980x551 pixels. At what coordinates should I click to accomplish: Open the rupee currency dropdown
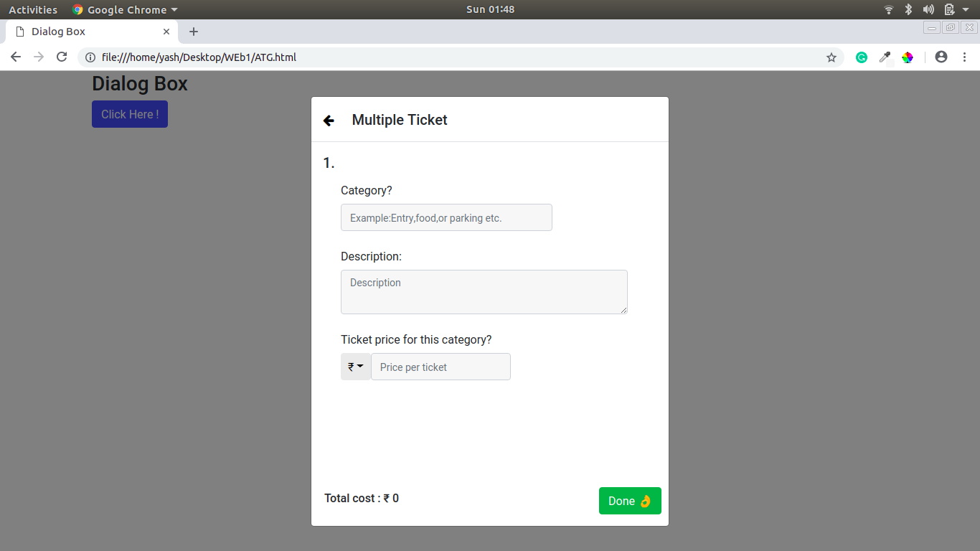coord(356,367)
